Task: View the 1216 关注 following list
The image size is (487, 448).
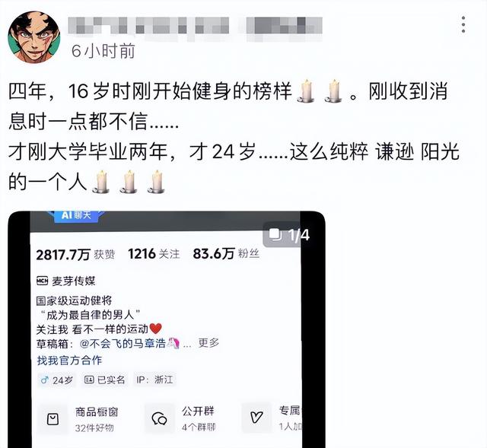Action: click(x=154, y=254)
